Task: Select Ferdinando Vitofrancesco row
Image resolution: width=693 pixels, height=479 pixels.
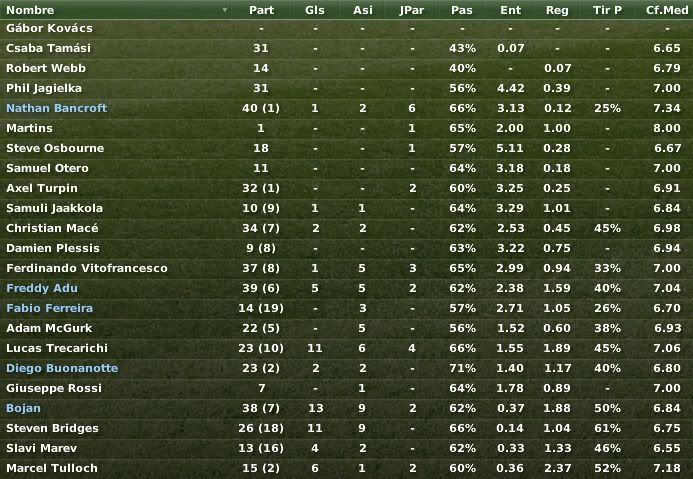Action: click(346, 268)
